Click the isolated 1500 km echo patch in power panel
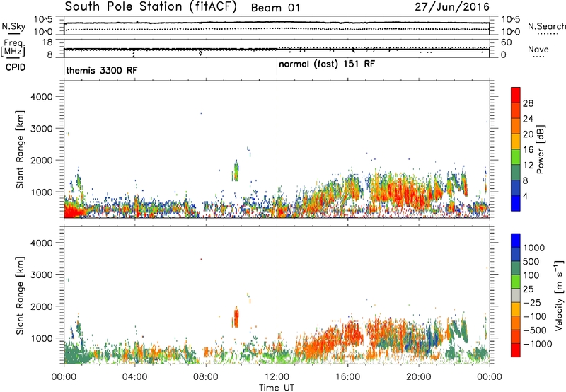Image resolution: width=566 pixels, height=392 pixels. [236, 171]
